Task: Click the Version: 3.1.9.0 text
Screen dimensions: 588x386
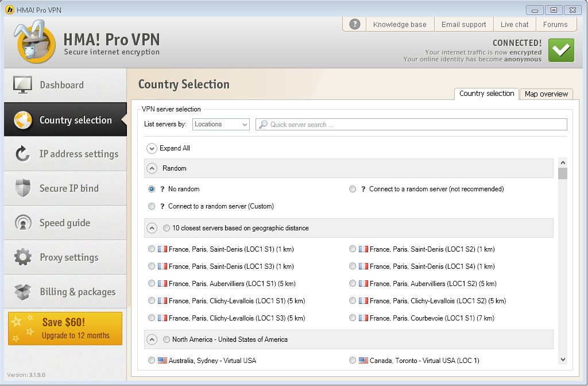Action: 26,375
